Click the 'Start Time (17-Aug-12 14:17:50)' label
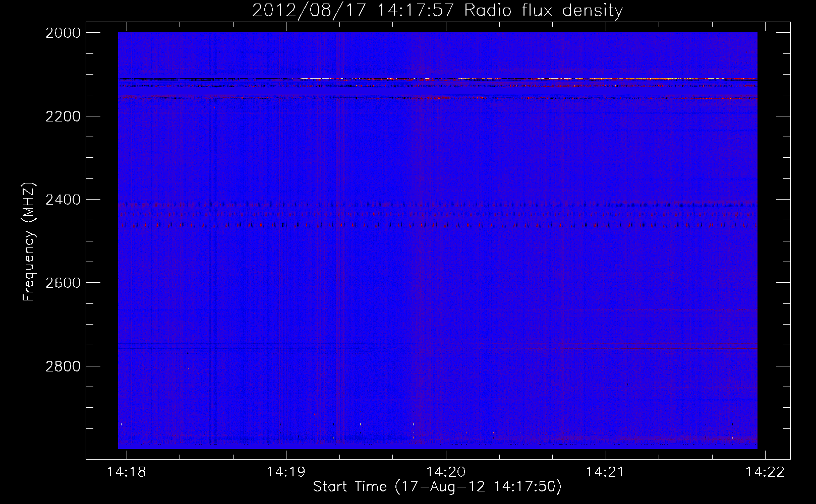Screen dimensions: 816x504 click(437, 487)
